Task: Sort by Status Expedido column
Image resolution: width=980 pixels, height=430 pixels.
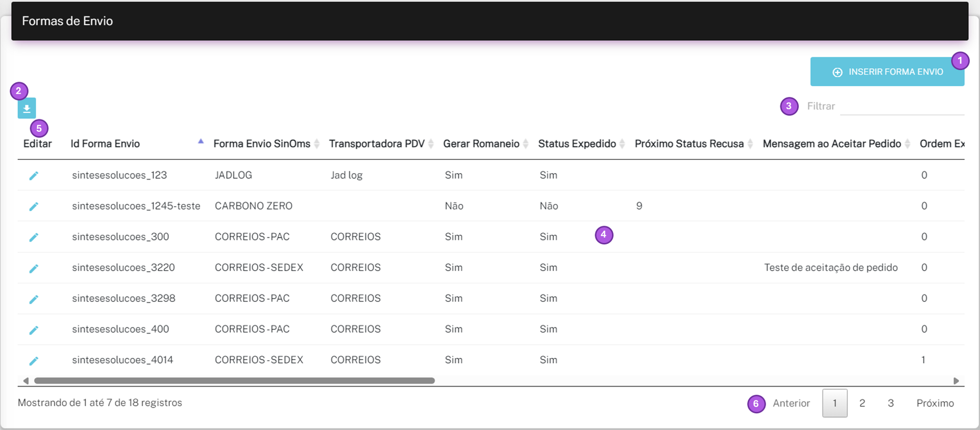Action: pos(581,144)
